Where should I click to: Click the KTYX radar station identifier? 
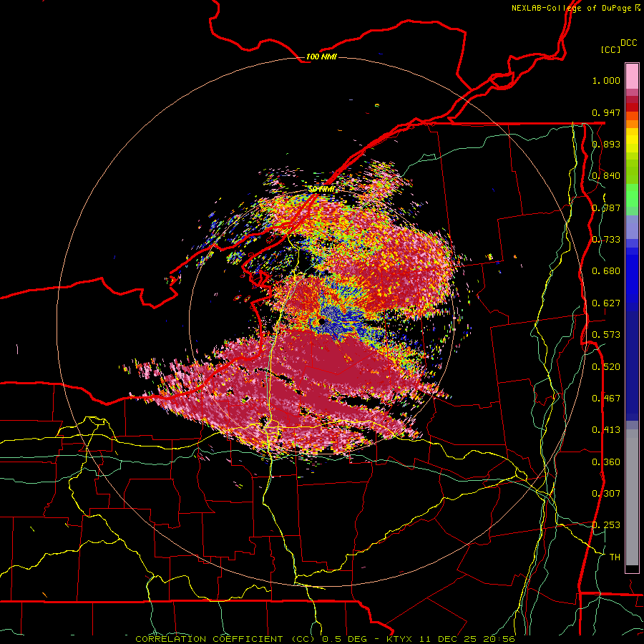(400, 639)
